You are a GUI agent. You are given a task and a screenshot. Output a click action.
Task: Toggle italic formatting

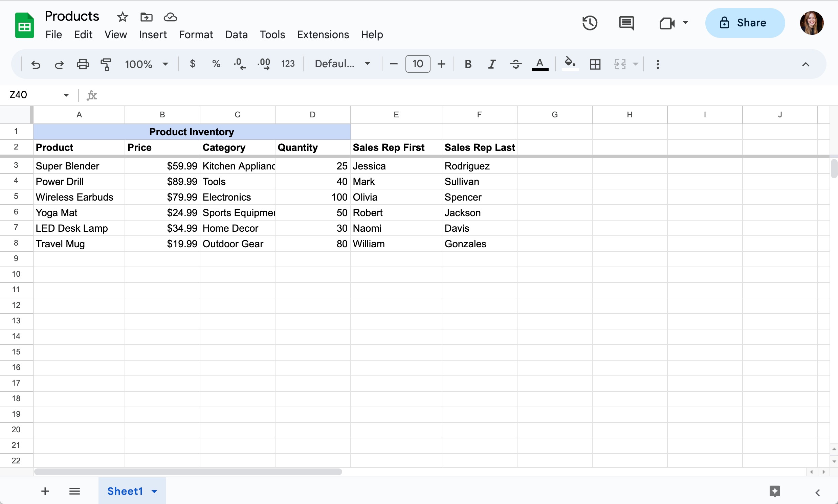point(491,64)
